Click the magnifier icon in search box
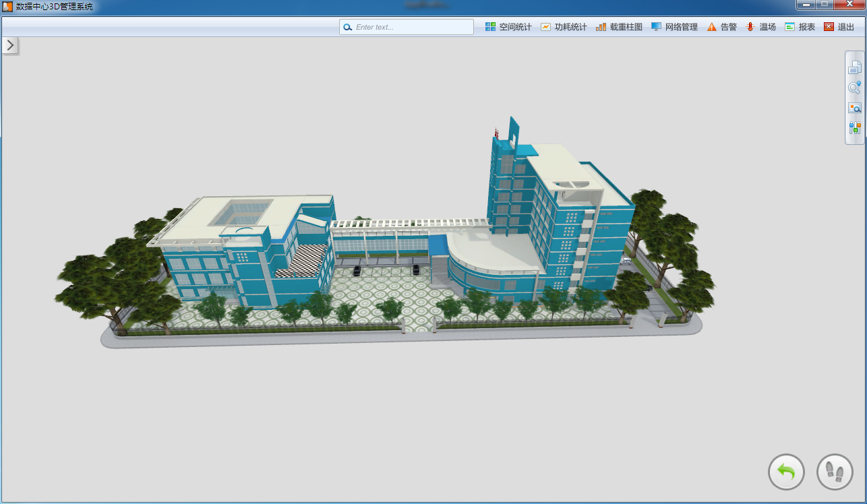Screen dimensions: 867x504 348,28
